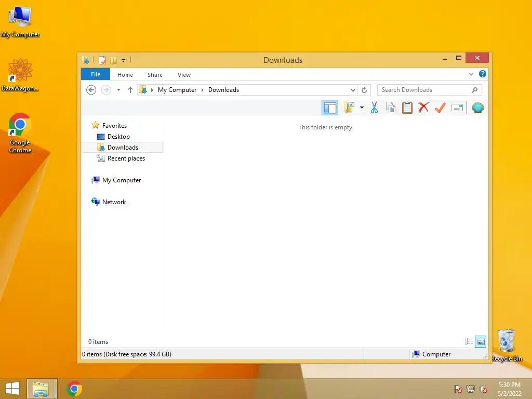Open the recent locations dropdown

[118, 90]
